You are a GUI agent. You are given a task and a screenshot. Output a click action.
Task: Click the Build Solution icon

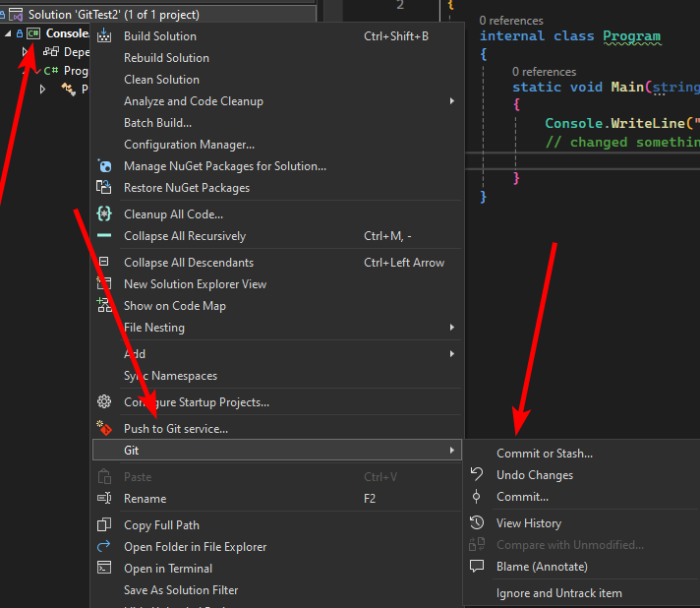point(104,35)
